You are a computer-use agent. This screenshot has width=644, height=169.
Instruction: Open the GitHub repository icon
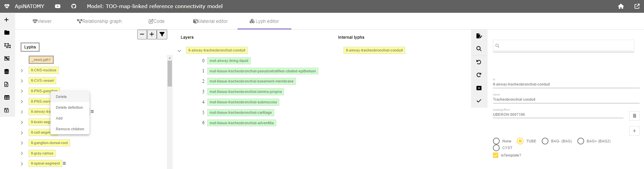[x=74, y=6]
